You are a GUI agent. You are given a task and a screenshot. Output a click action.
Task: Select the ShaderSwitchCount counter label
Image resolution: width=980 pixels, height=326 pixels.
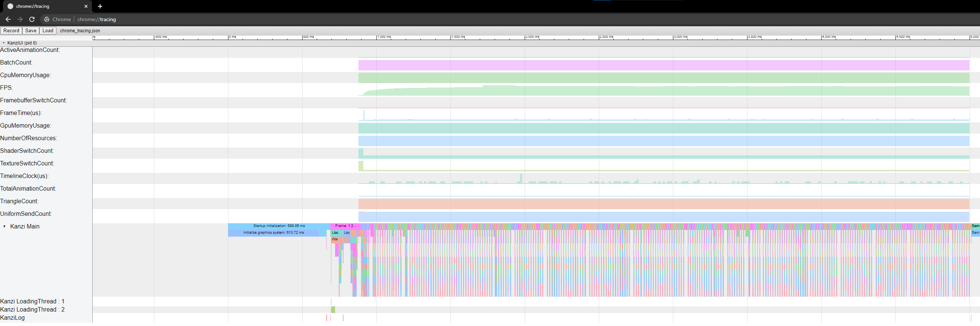point(27,151)
